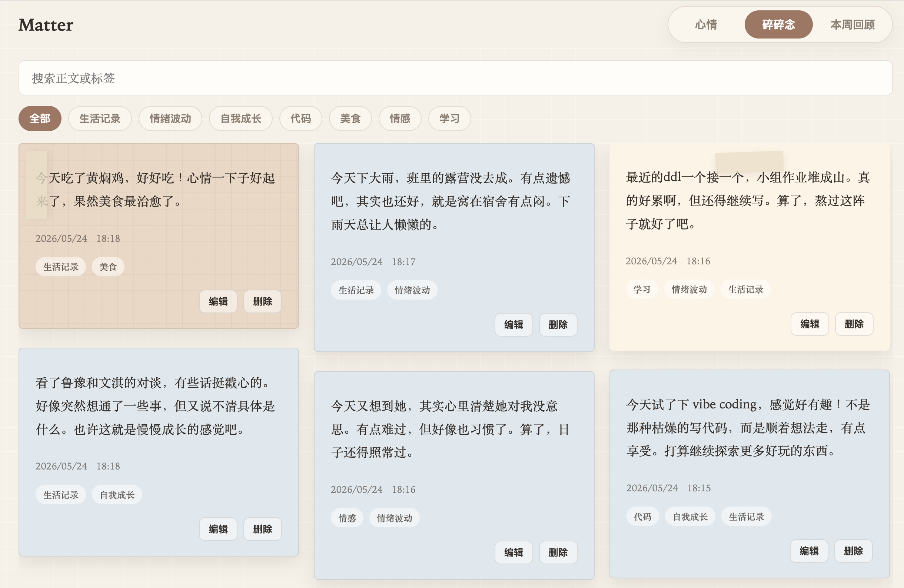Edit the 鲁豫和文淇对谈 note
The width and height of the screenshot is (904, 588).
[218, 529]
